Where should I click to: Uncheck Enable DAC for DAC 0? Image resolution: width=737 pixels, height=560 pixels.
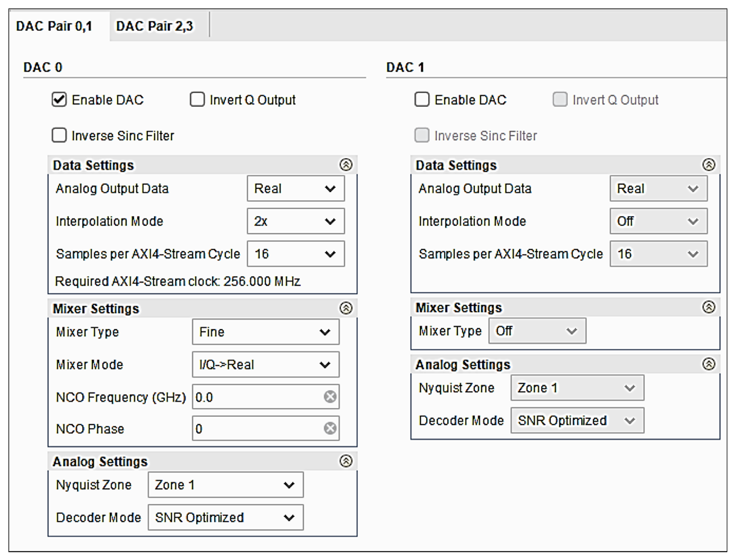point(59,99)
